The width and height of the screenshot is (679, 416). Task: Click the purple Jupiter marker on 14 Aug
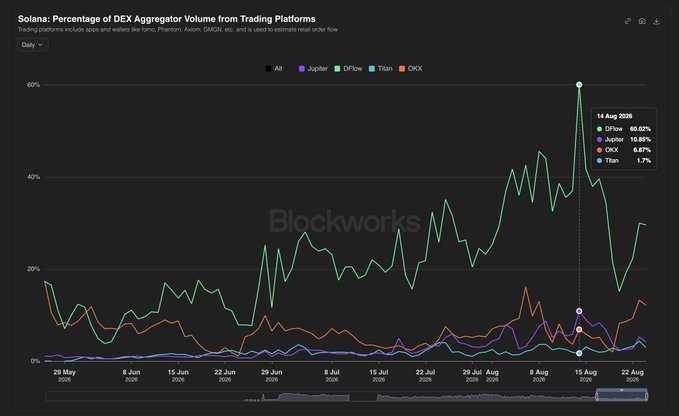click(x=579, y=311)
